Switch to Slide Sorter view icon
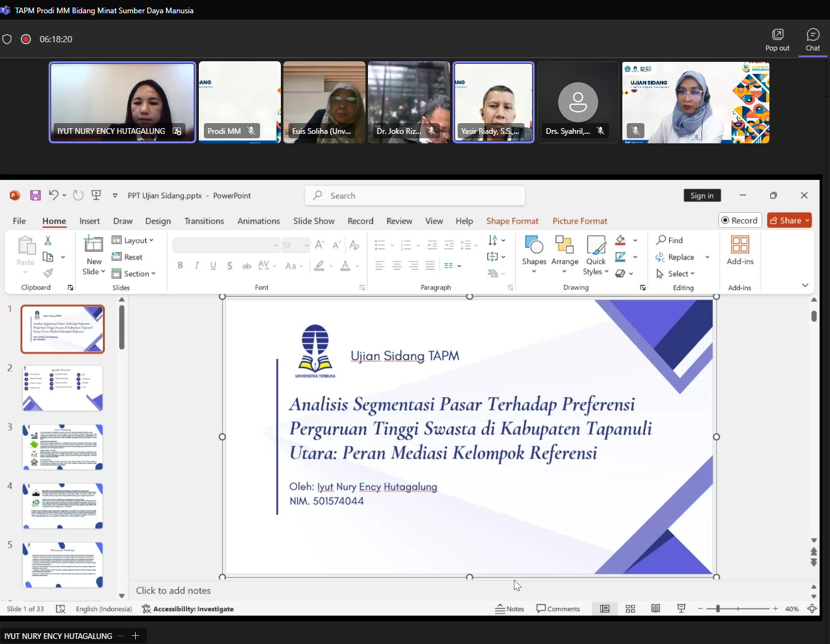 tap(630, 609)
